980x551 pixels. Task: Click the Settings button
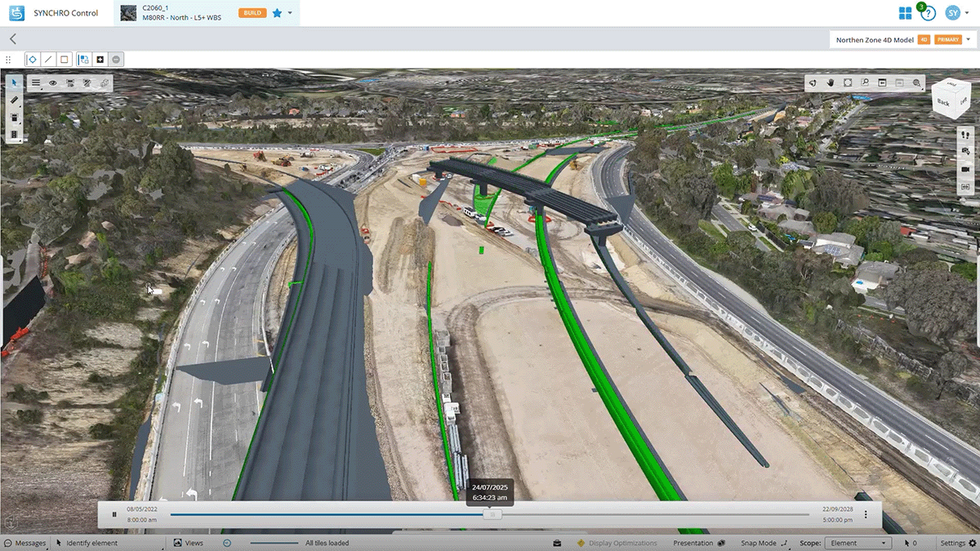coord(955,543)
